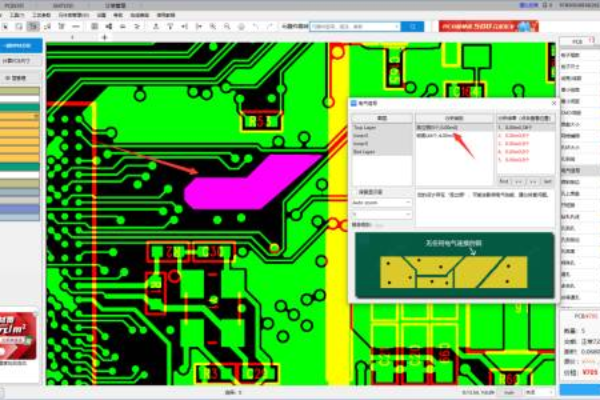Select red result row number 5
This screenshot has height=400, width=600.
[x=526, y=160]
